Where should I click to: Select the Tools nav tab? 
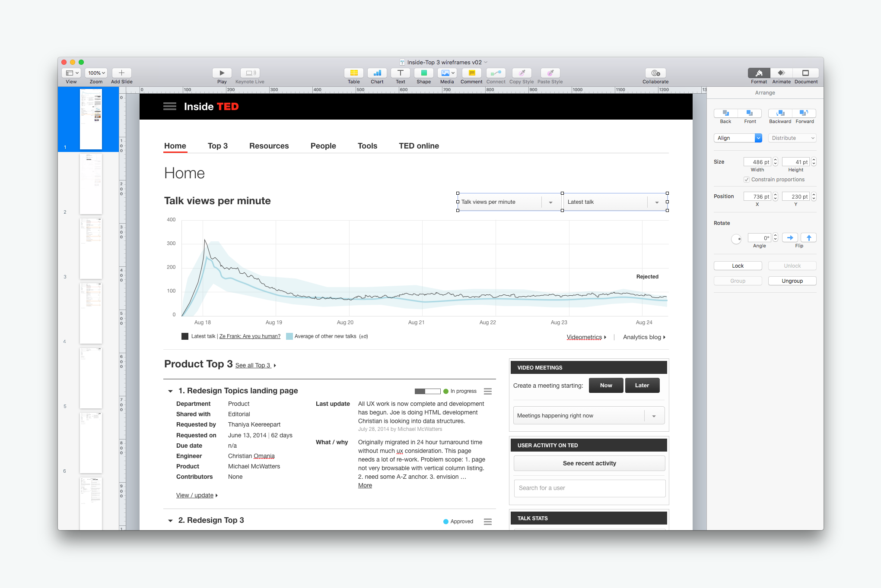pos(368,146)
